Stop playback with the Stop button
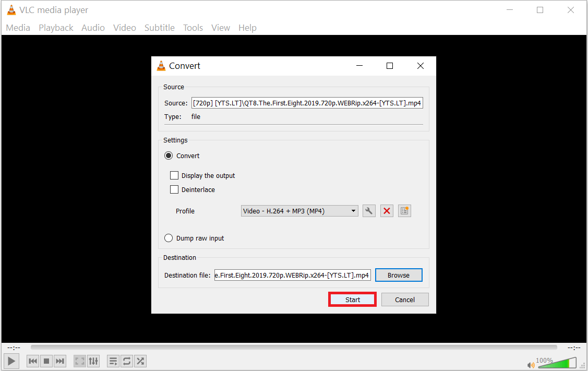The image size is (588, 371). pyautogui.click(x=46, y=361)
